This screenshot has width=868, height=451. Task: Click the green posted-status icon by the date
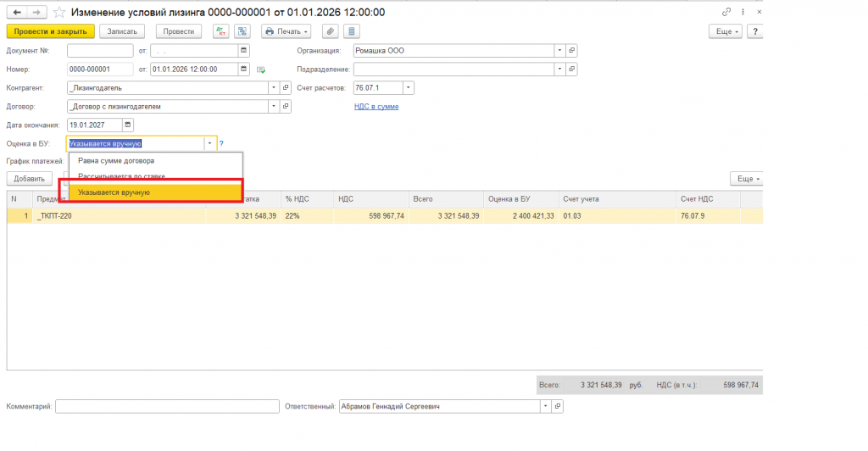[261, 70]
